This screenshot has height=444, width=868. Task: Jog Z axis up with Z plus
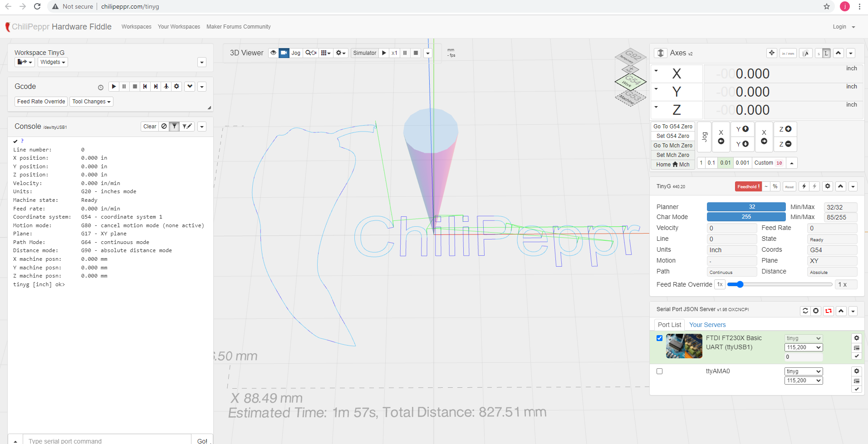785,129
